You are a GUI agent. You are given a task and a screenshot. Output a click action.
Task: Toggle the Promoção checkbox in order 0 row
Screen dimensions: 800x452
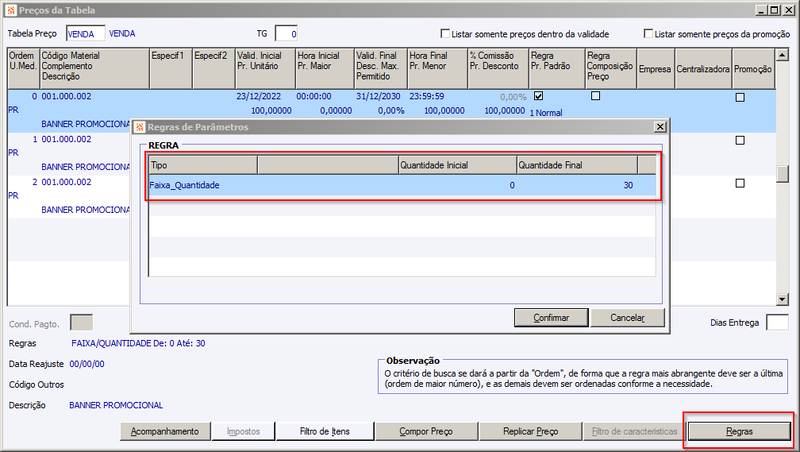coord(740,97)
